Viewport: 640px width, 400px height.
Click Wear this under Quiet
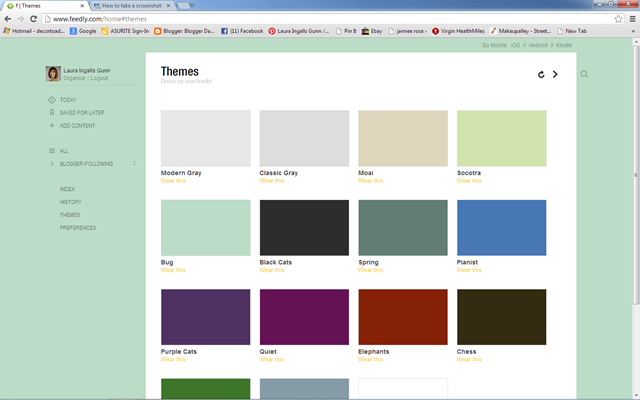pos(272,359)
